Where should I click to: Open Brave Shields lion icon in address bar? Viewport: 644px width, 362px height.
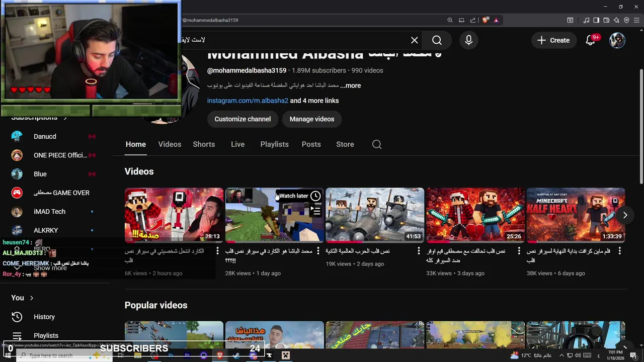[485, 20]
